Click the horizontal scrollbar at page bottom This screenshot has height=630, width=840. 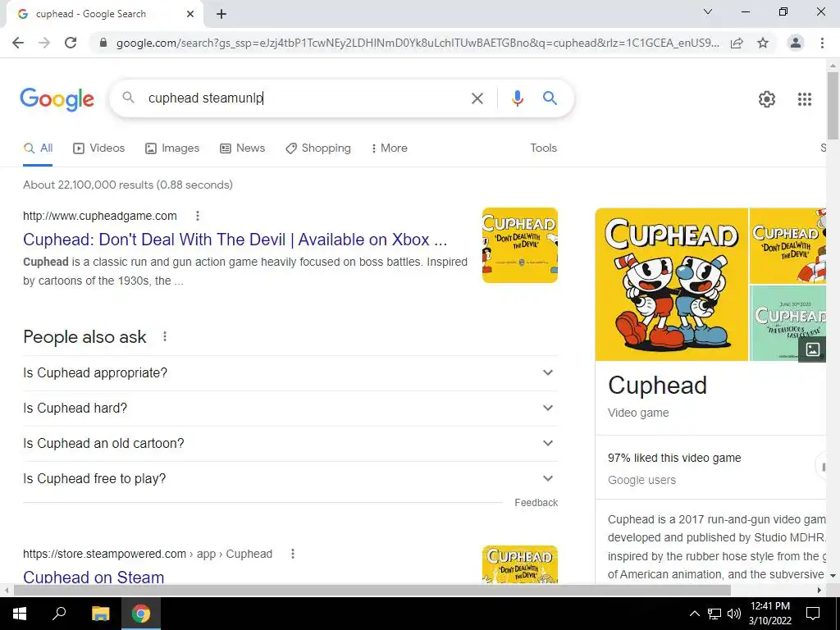click(x=372, y=591)
